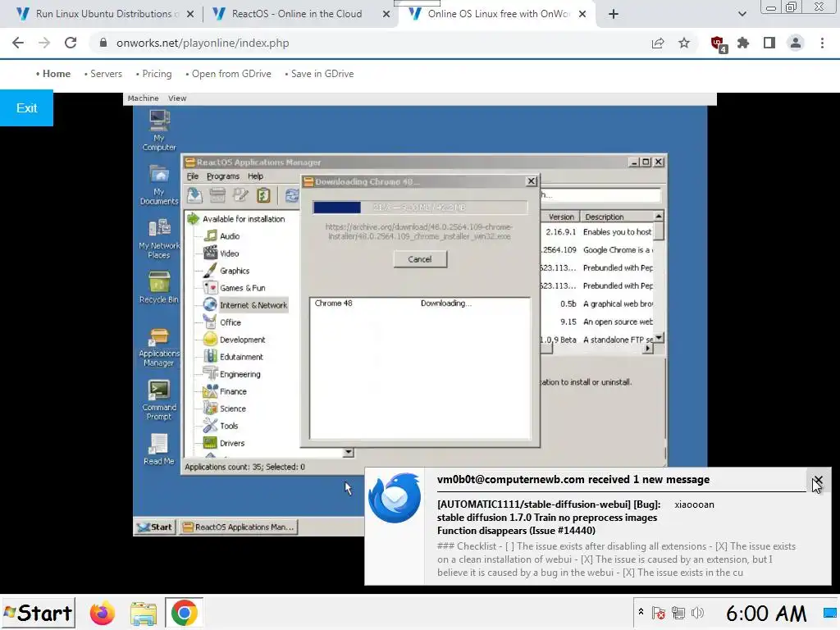
Task: Cancel the Chrome 48 download
Action: point(420,259)
